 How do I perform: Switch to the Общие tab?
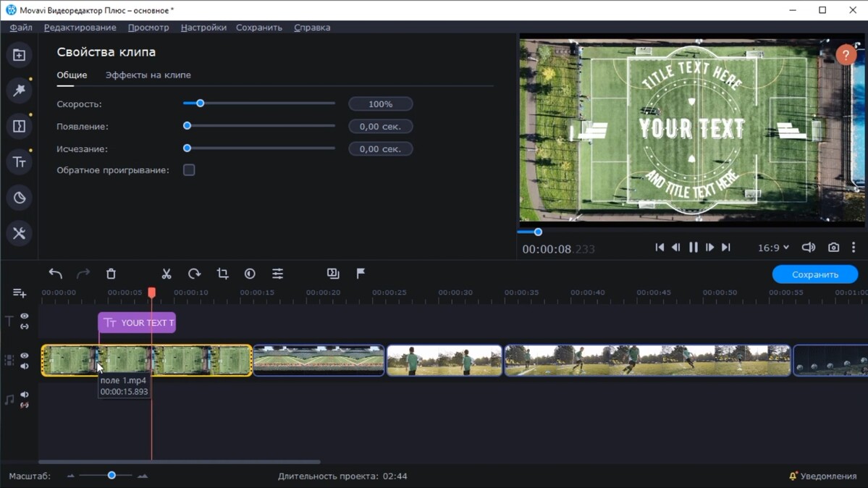(72, 75)
